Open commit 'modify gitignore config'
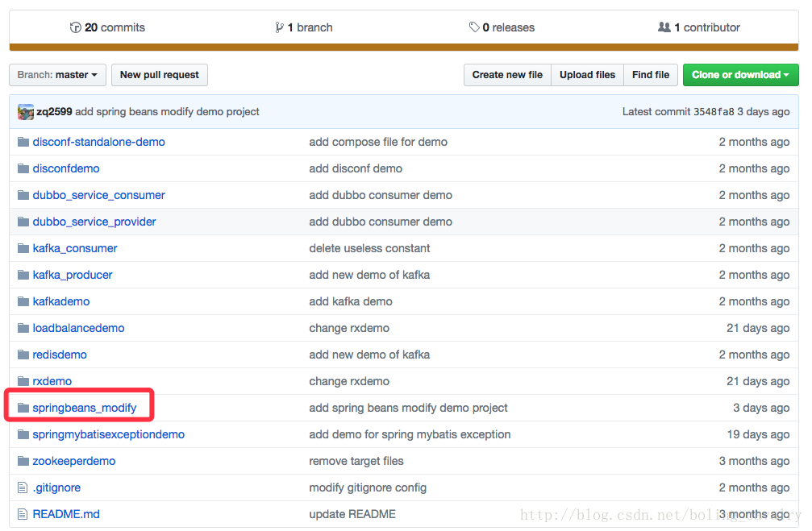Viewport: 812px width, 531px height. click(x=368, y=487)
